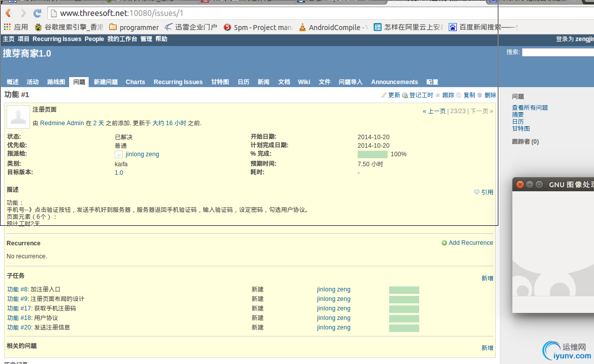The height and width of the screenshot is (364, 594).
Task: Open target version 1.0 link
Action: (119, 173)
